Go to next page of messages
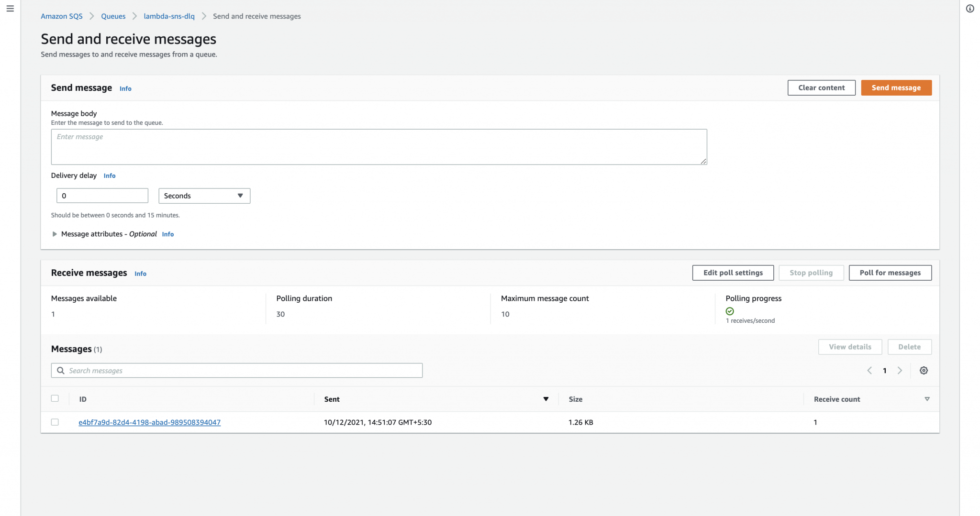980x516 pixels. pos(901,370)
